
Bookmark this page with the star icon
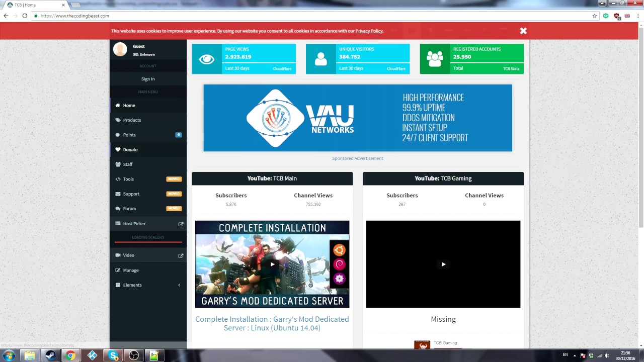click(x=595, y=16)
